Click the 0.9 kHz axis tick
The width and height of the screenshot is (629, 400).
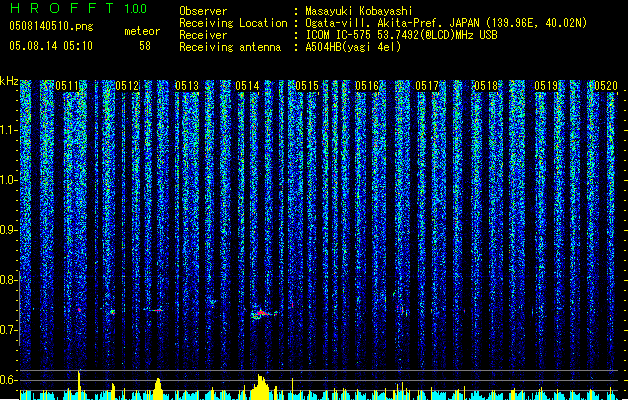pyautogui.click(x=9, y=230)
